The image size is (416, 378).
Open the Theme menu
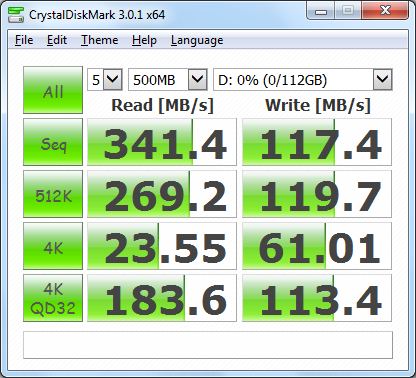(x=99, y=40)
